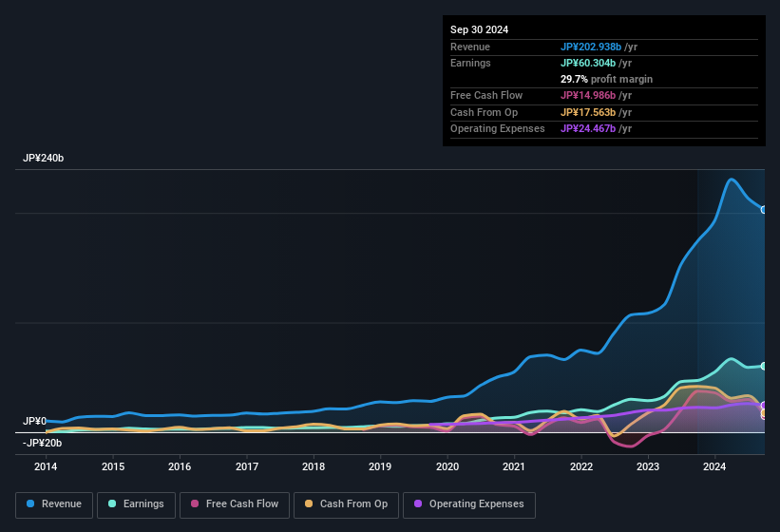The image size is (780, 532).
Task: Click the Earnings line end-point marker
Action: pos(764,366)
